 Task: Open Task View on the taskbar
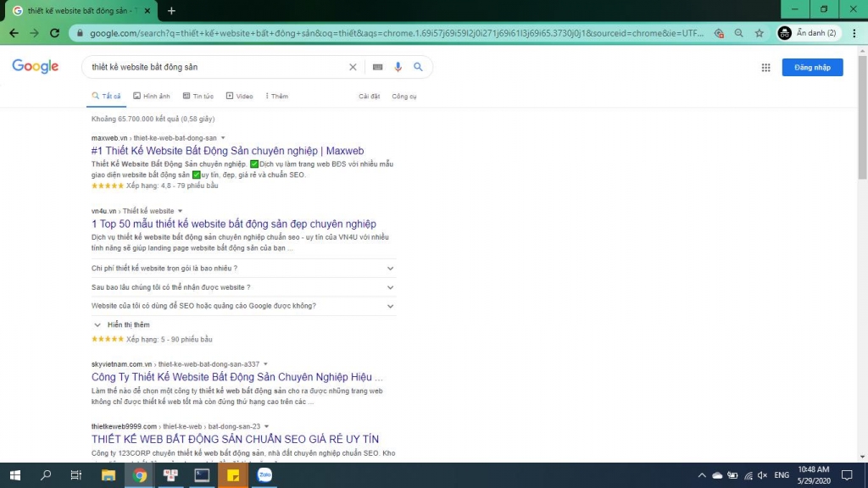click(76, 475)
